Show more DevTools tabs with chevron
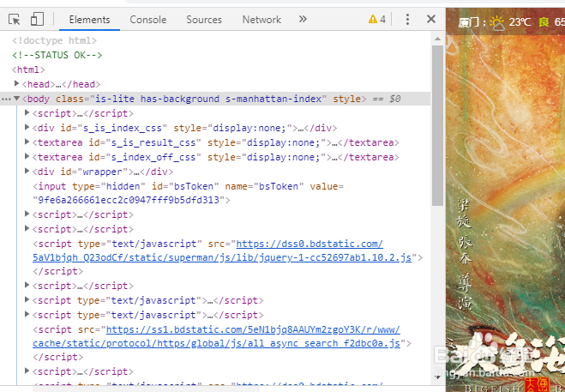565x392 pixels. pos(303,19)
